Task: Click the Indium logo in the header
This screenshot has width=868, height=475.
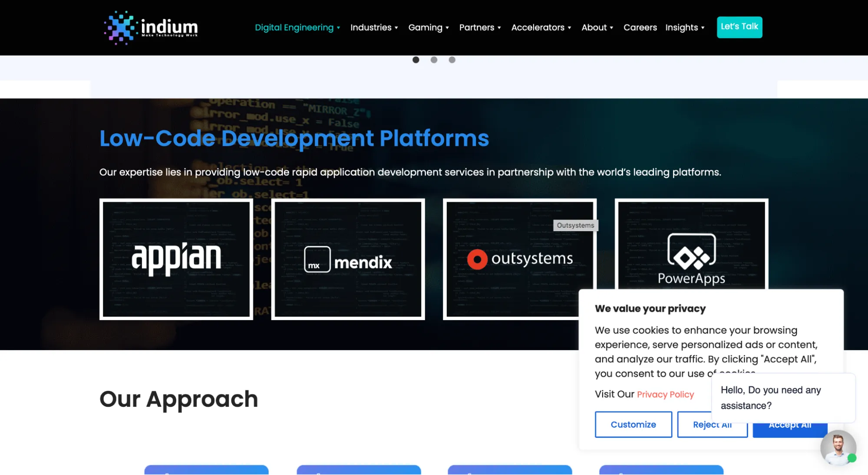Action: click(x=151, y=28)
